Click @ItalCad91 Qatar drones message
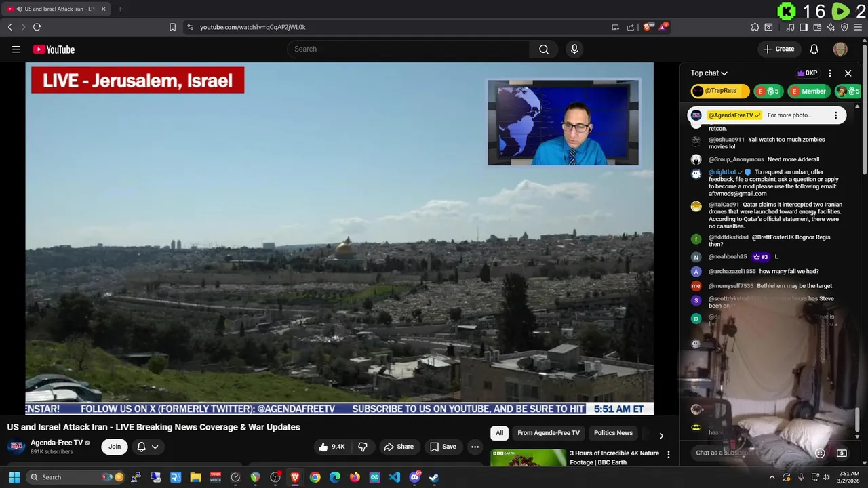 [x=766, y=215]
